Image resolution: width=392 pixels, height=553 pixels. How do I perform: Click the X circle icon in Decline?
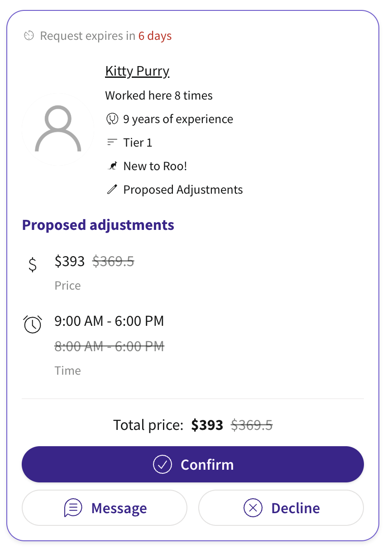253,508
